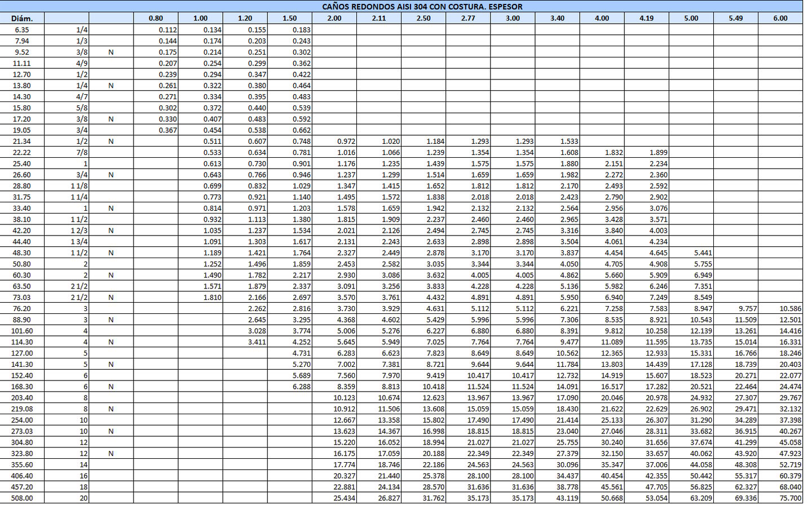Click the fraction cell 7/8

[82, 152]
